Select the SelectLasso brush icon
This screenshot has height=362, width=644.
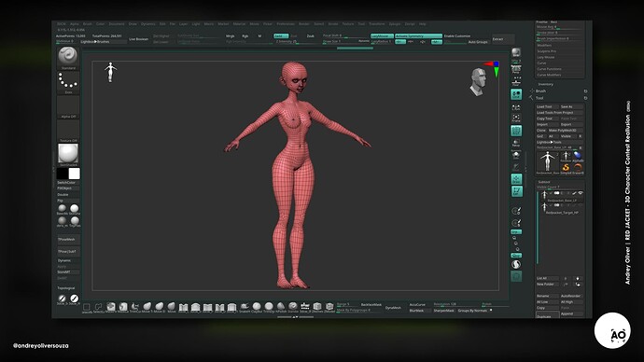pos(99,307)
